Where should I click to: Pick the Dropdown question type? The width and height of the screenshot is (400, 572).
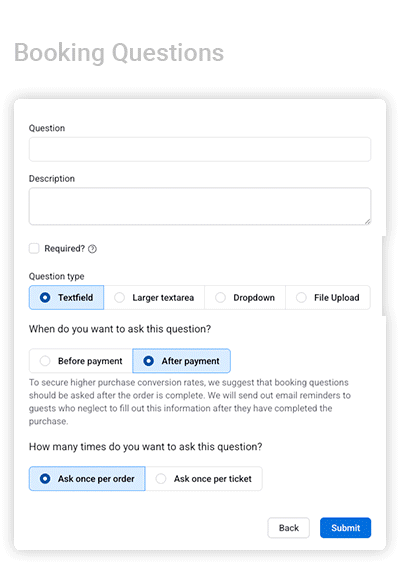point(245,297)
